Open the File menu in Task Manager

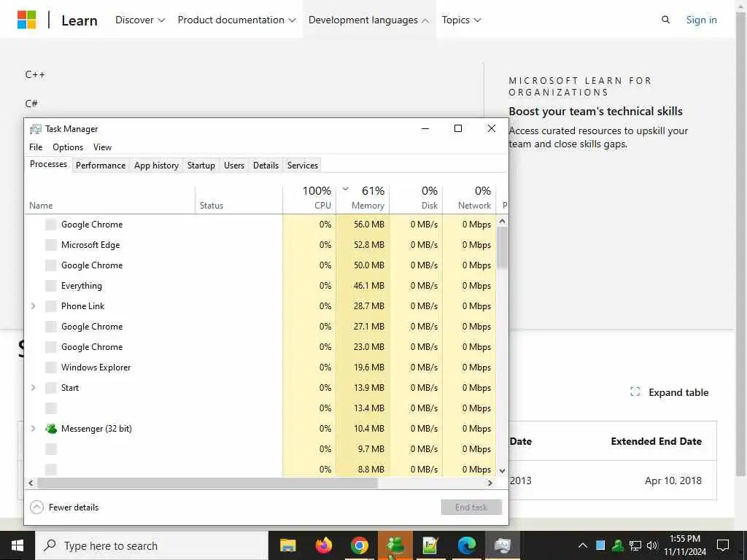point(36,147)
